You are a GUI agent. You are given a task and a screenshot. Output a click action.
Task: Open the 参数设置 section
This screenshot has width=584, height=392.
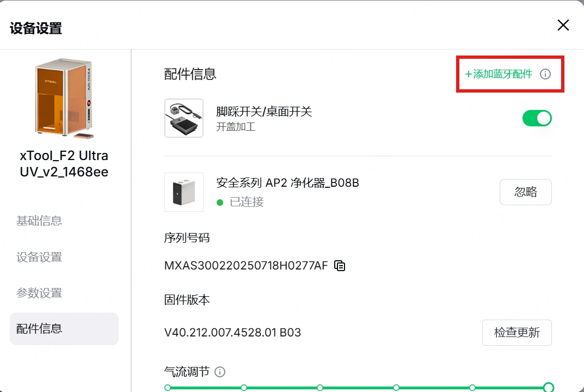(x=39, y=293)
